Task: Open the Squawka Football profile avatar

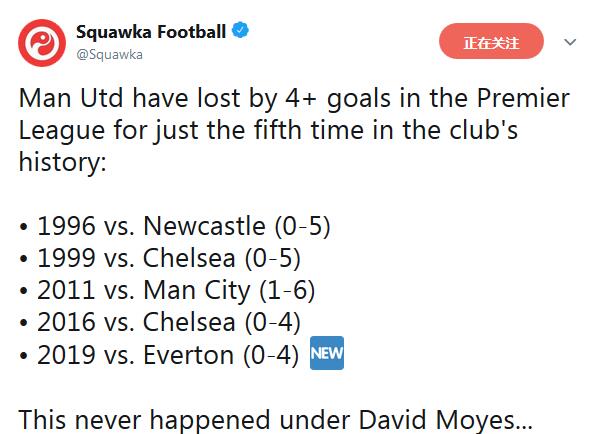Action: (42, 43)
